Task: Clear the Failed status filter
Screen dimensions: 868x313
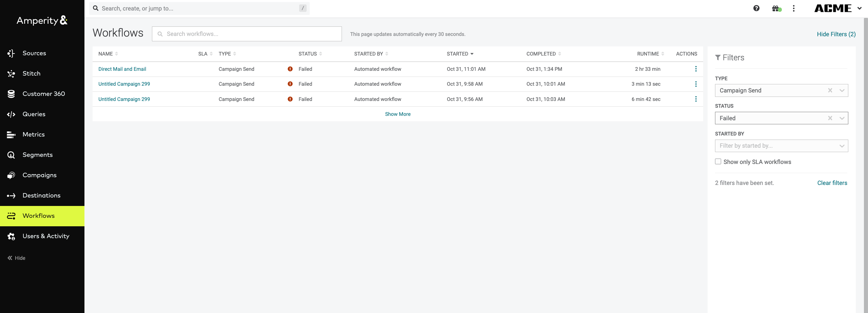Action: point(830,118)
